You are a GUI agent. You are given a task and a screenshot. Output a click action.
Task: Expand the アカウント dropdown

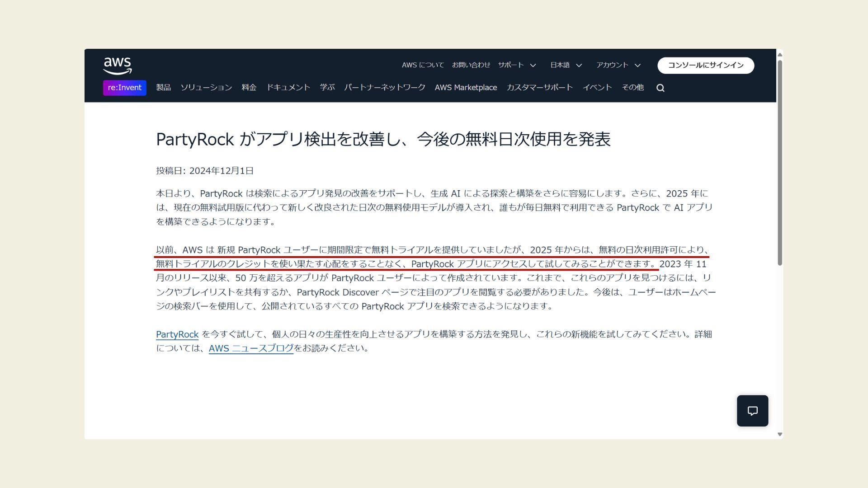point(618,65)
